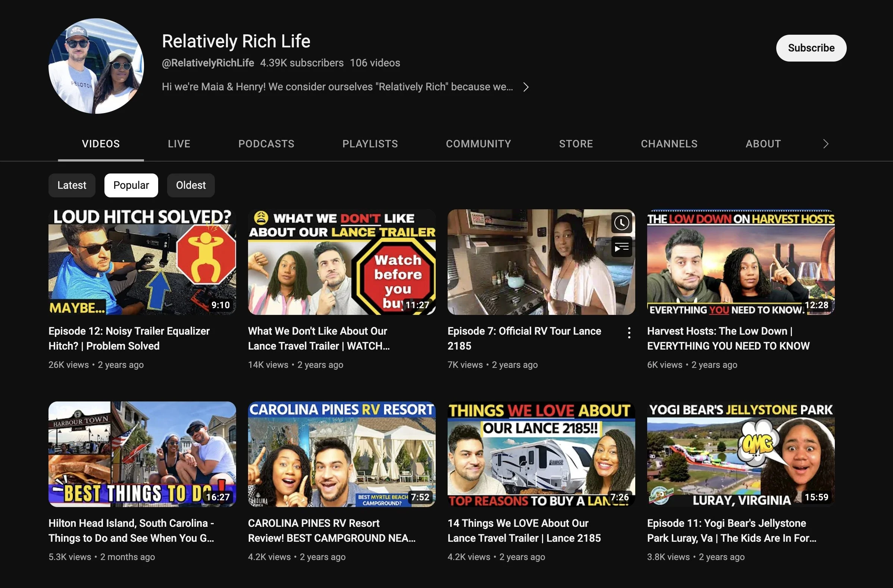Viewport: 893px width, 588px height.
Task: Click the Hilton Head Island video thumbnail
Action: [142, 454]
